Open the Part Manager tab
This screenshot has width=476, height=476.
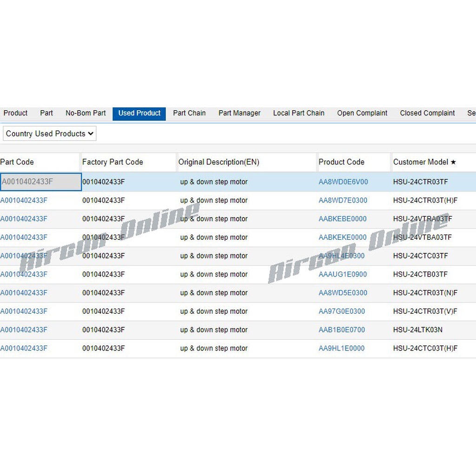(239, 113)
